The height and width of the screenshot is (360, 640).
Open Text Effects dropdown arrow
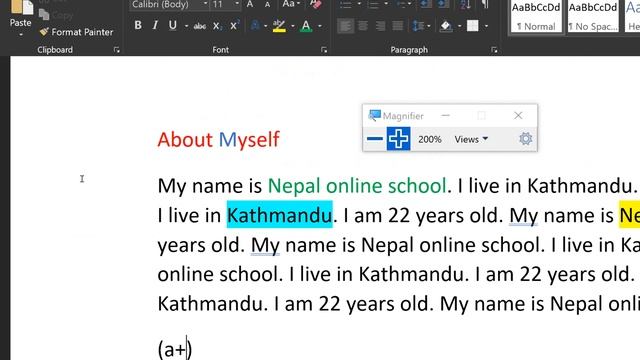[266, 26]
